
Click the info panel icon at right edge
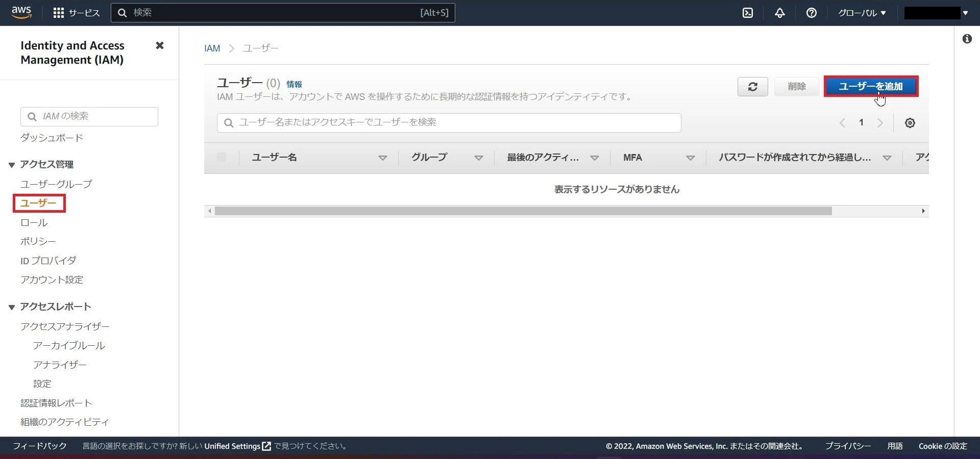click(967, 39)
